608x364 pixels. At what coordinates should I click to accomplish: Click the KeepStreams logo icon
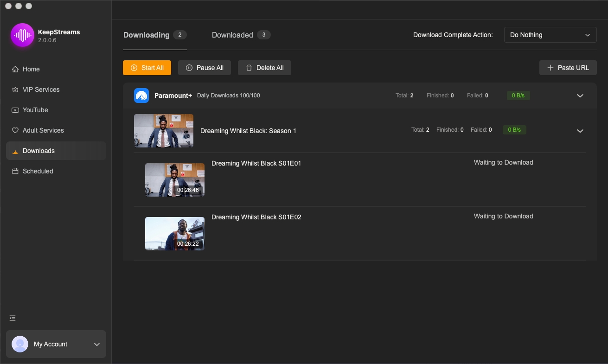pyautogui.click(x=22, y=35)
